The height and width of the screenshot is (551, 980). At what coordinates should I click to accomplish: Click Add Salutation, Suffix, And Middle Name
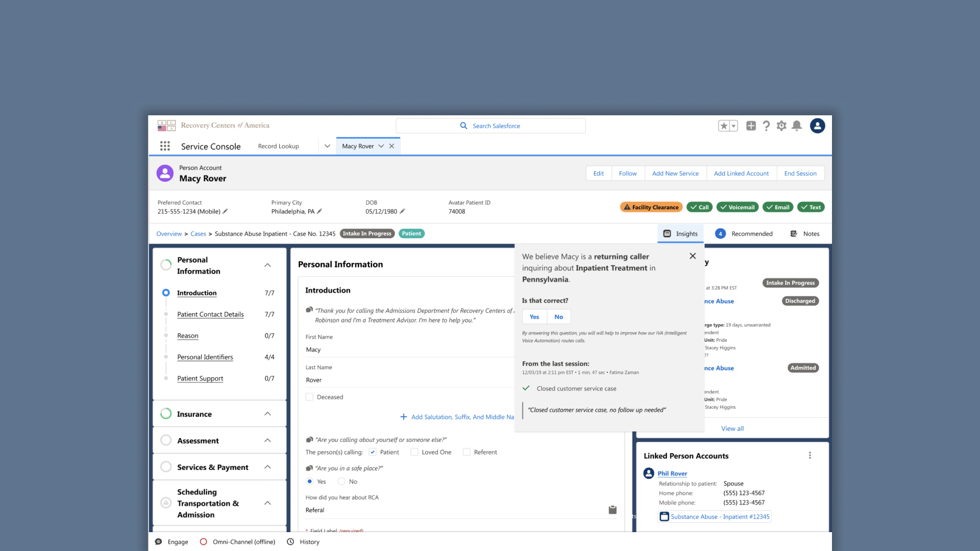457,417
